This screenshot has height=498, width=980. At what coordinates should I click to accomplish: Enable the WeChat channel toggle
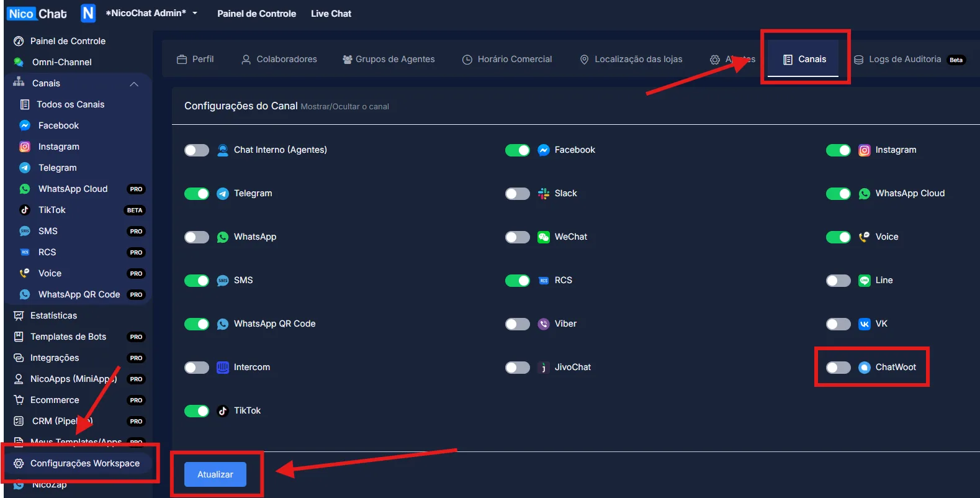(x=518, y=237)
